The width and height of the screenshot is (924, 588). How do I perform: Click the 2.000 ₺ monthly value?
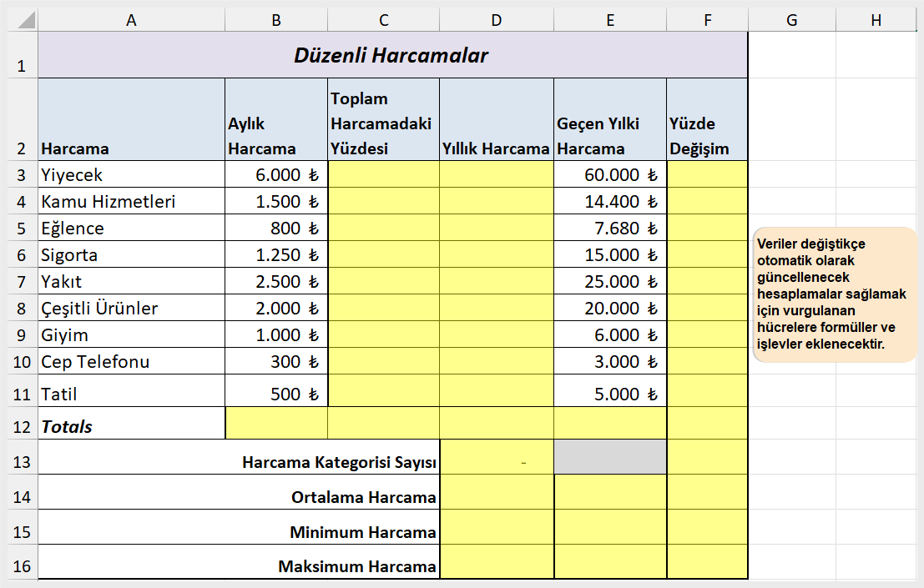point(275,308)
